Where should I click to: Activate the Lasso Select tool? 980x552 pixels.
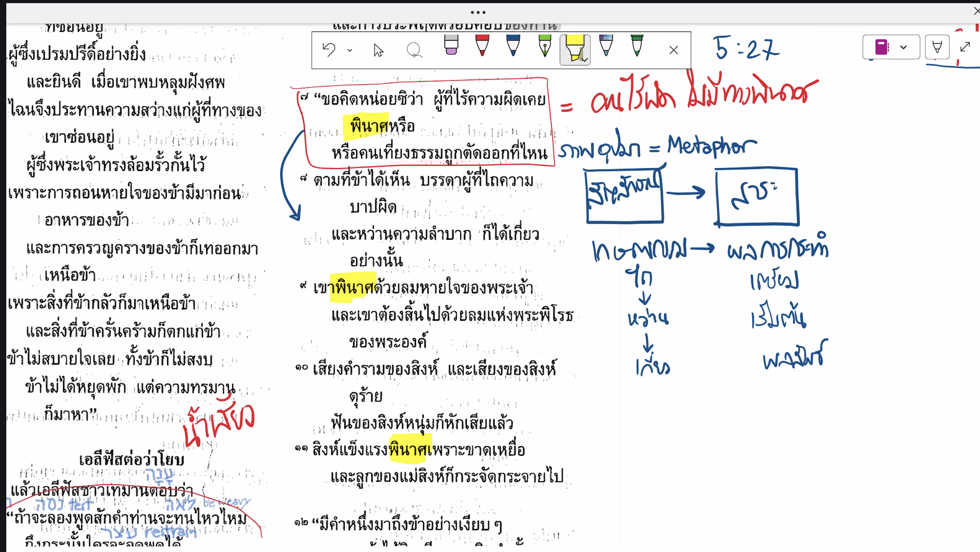click(x=414, y=50)
